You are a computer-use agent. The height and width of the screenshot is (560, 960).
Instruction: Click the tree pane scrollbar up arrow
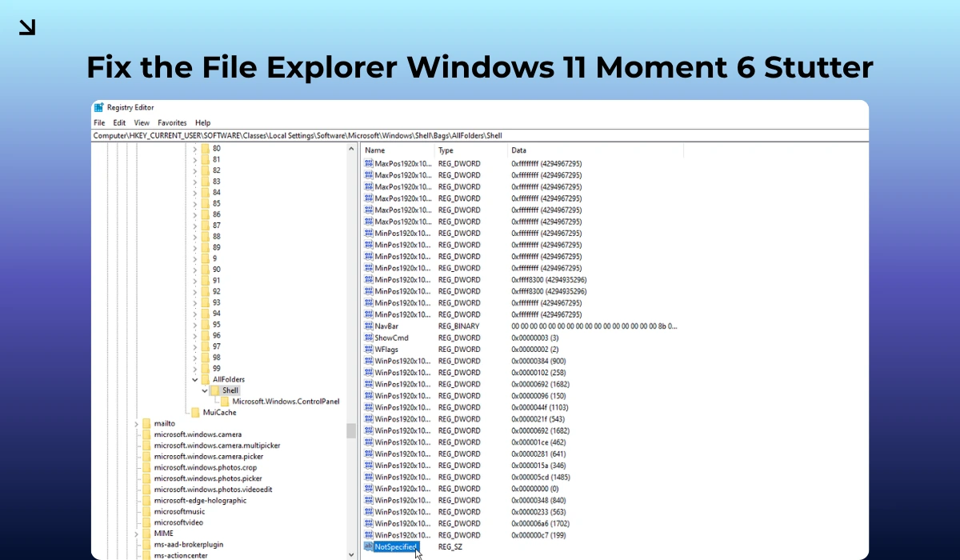tap(351, 149)
